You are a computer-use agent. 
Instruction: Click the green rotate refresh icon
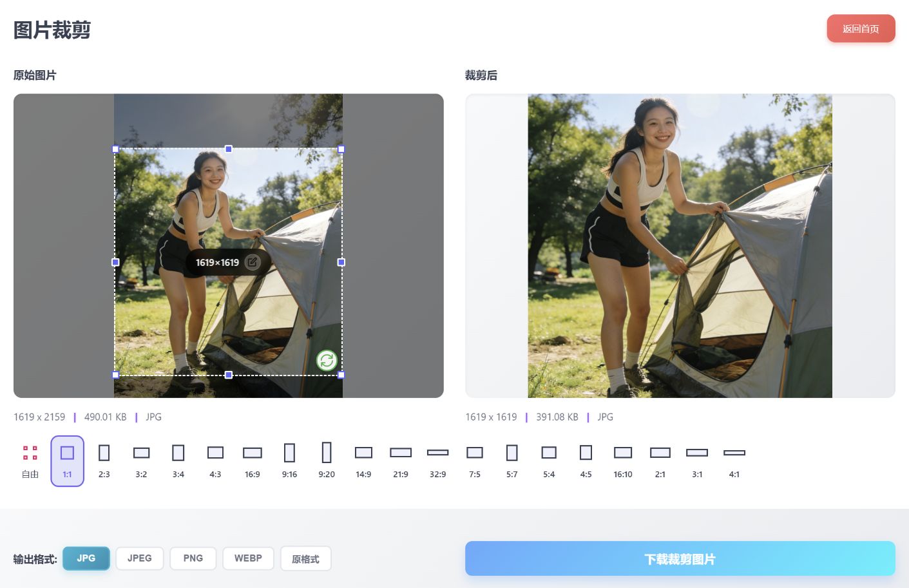coord(327,361)
